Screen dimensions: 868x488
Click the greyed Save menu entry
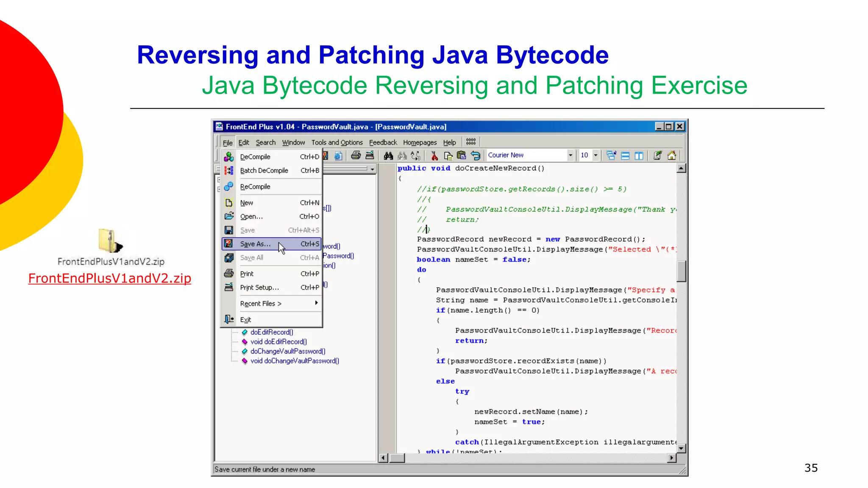(x=272, y=230)
